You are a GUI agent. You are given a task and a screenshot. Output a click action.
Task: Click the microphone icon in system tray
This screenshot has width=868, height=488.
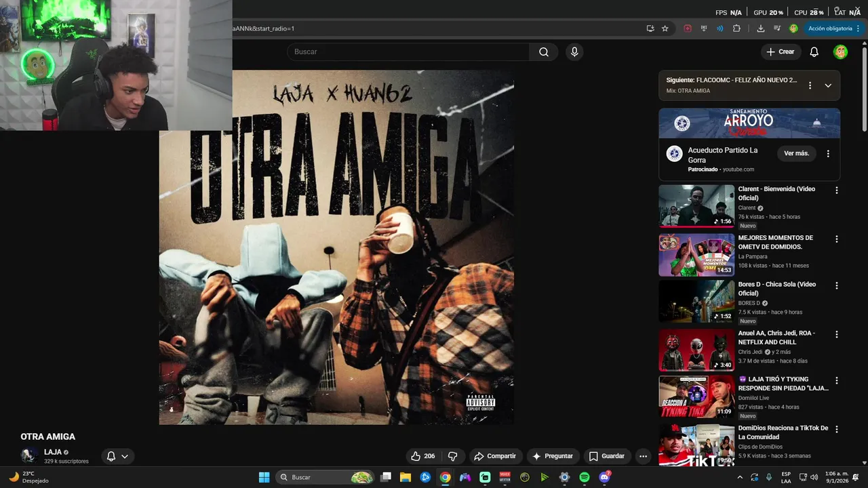769,477
